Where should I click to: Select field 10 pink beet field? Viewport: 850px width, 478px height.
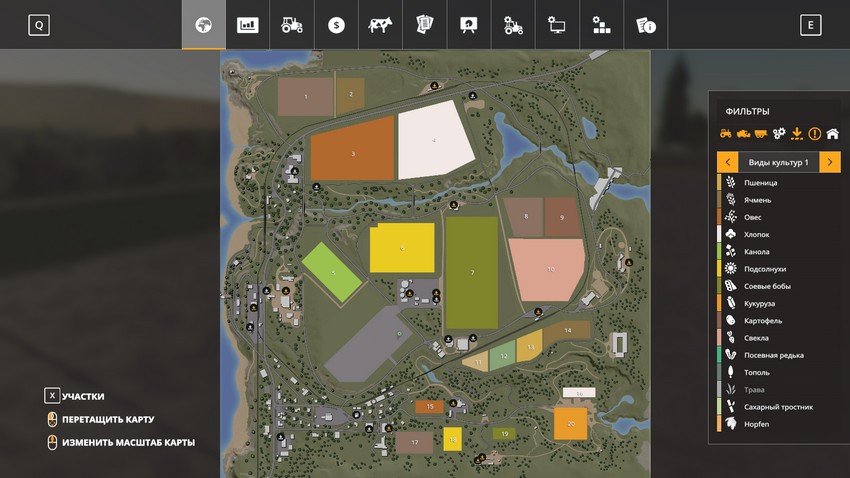point(549,269)
